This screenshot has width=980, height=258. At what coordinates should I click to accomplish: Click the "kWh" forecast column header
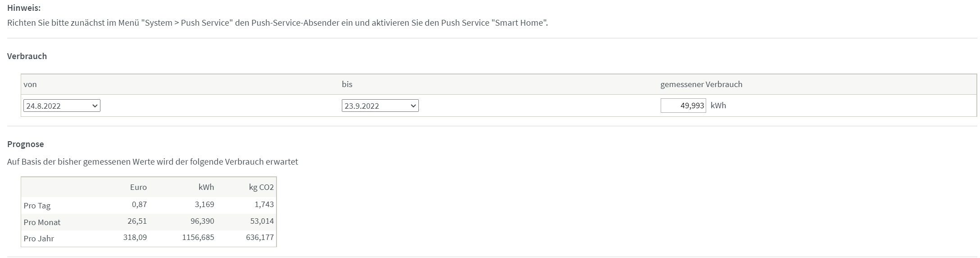click(x=206, y=187)
